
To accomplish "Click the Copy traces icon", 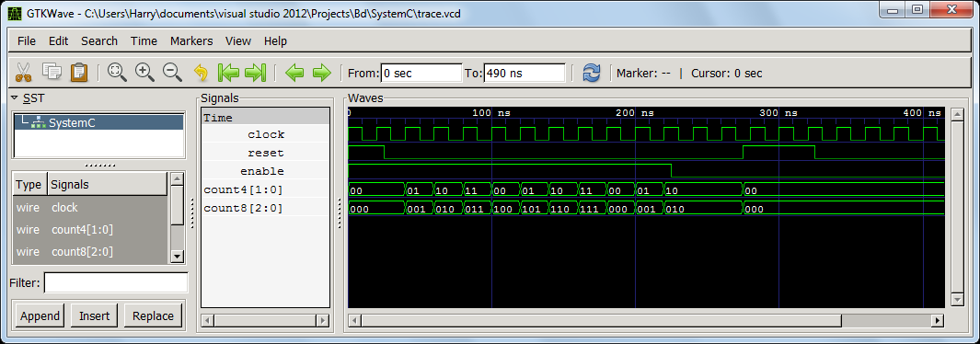I will click(x=52, y=72).
